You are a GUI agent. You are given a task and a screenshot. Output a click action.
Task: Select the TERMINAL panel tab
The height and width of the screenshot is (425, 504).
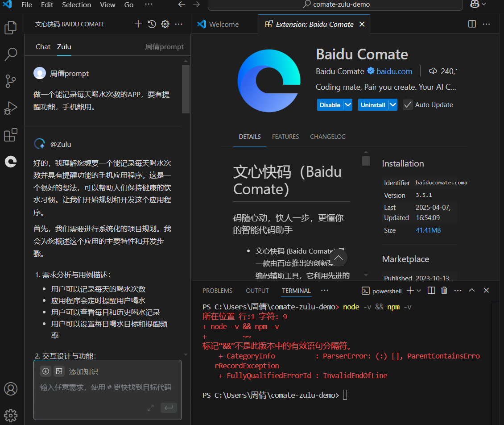point(296,291)
